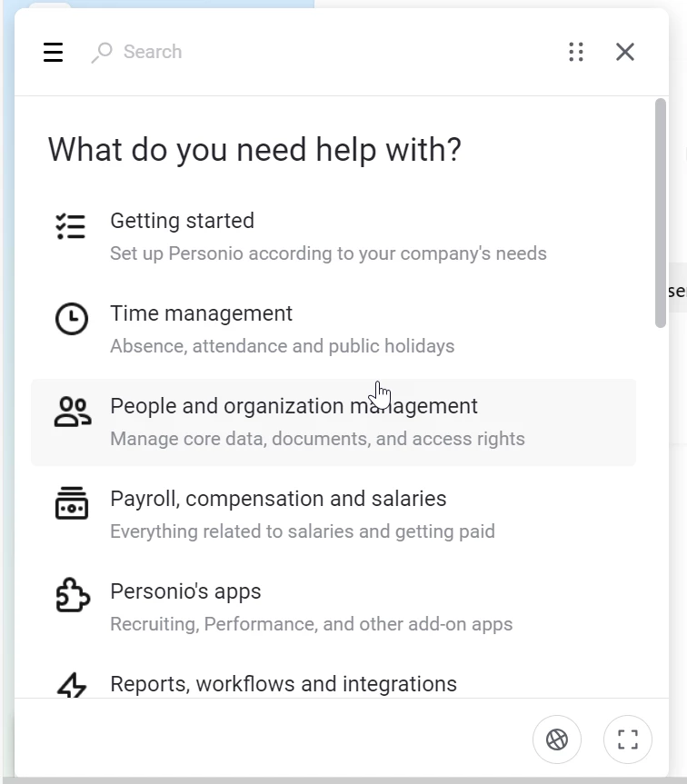Click the clock icon for Time management
The image size is (687, 784).
(x=72, y=319)
